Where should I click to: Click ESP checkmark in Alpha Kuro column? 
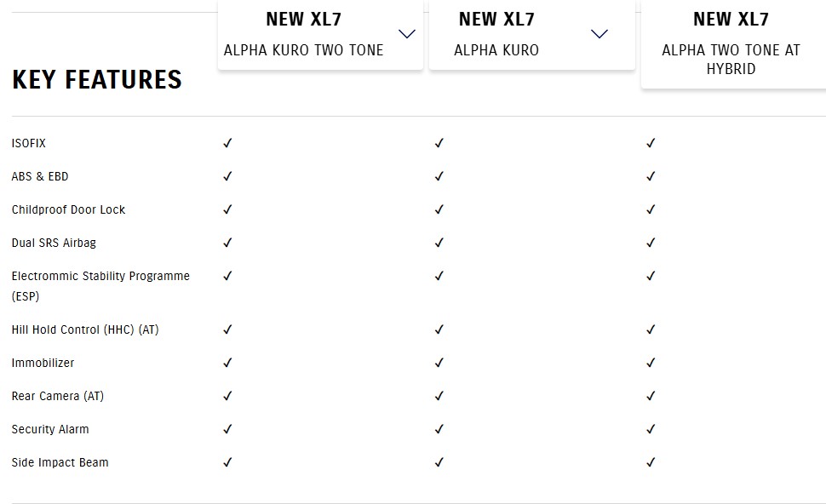[x=439, y=276]
